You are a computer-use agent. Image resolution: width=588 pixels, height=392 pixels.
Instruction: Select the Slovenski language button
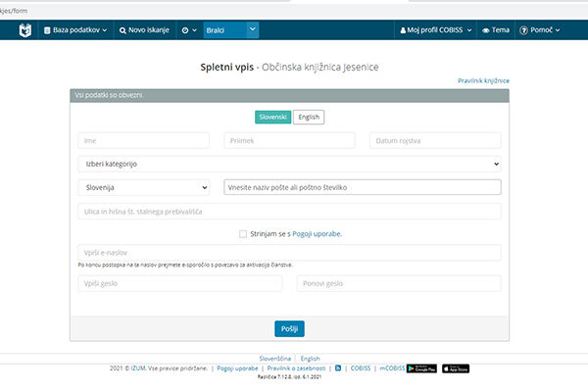(x=273, y=117)
